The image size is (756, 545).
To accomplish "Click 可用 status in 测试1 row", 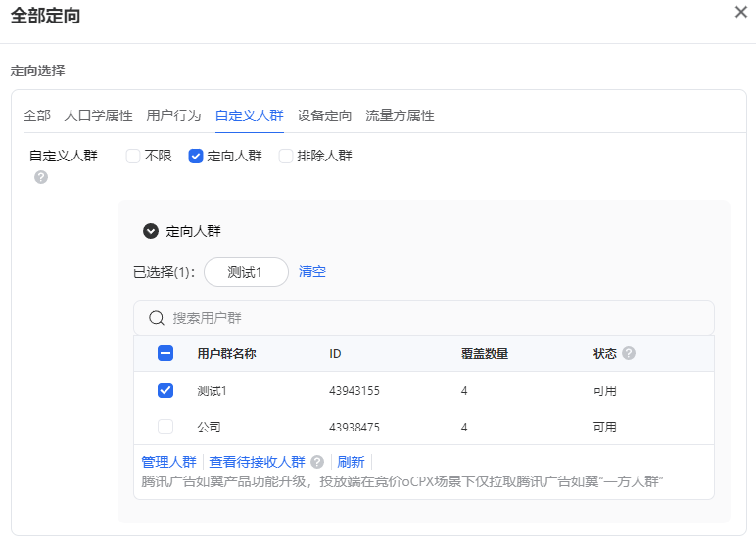I will [604, 390].
